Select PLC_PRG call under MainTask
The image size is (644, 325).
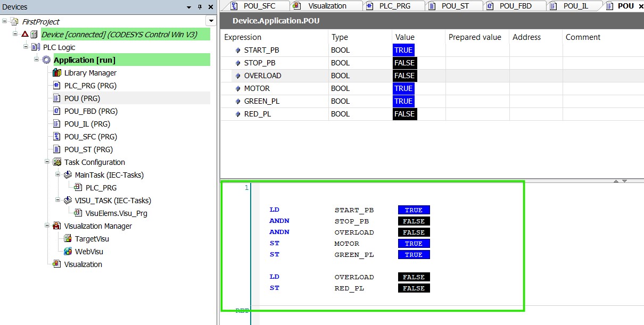pos(101,188)
